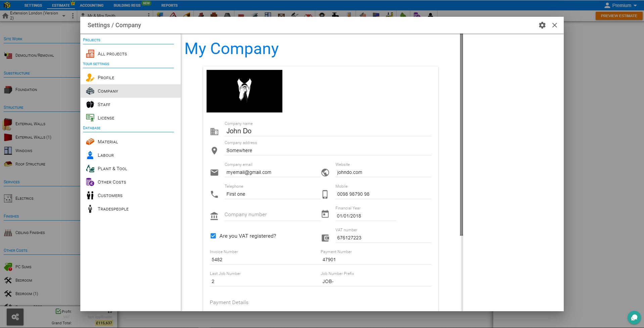Edit the Mobile number field
644x328 pixels.
click(383, 194)
